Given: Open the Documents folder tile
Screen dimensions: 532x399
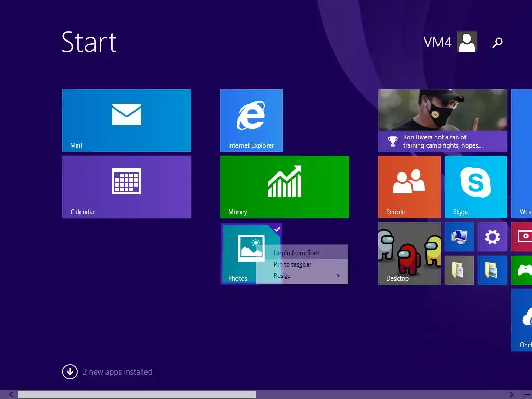Looking at the screenshot, I should pos(459,270).
